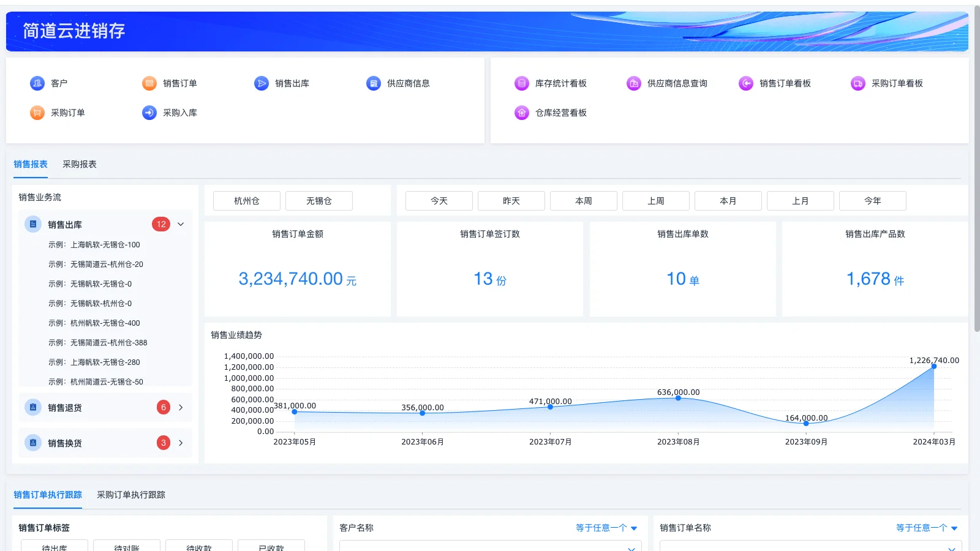Viewport: 980px width, 551px height.
Task: Click the 2023年08月 chart data point
Action: point(678,398)
